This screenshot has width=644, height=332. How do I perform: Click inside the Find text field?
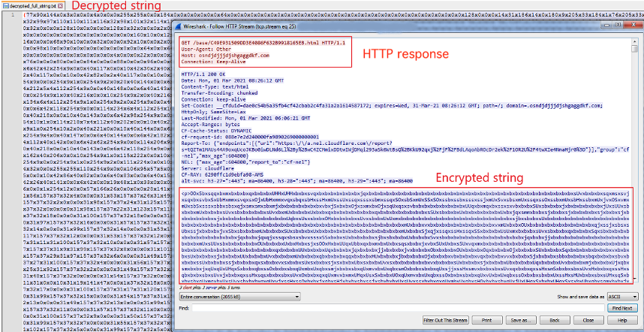tap(399, 307)
